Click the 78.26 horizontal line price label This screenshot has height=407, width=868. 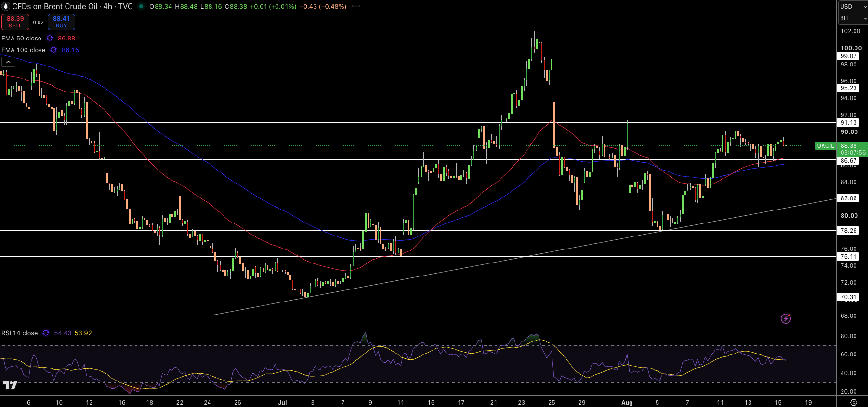pyautogui.click(x=849, y=231)
